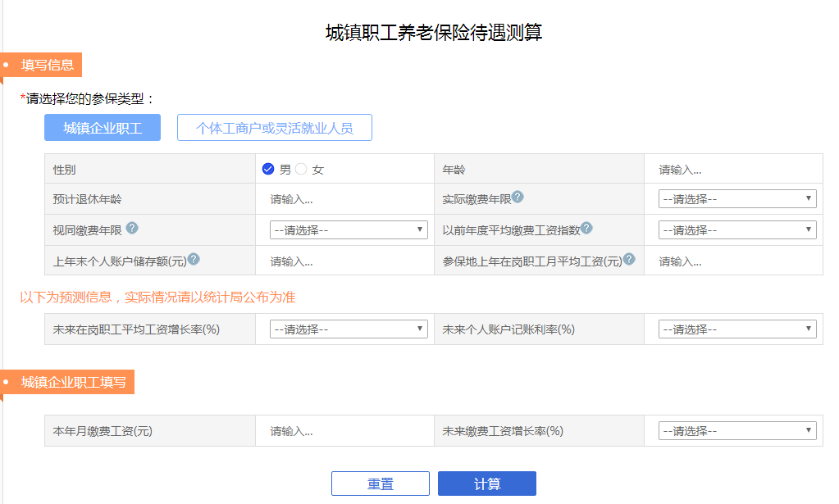Screen dimensions: 839x504
Task: Select the 男 gender radio button
Action: point(268,169)
